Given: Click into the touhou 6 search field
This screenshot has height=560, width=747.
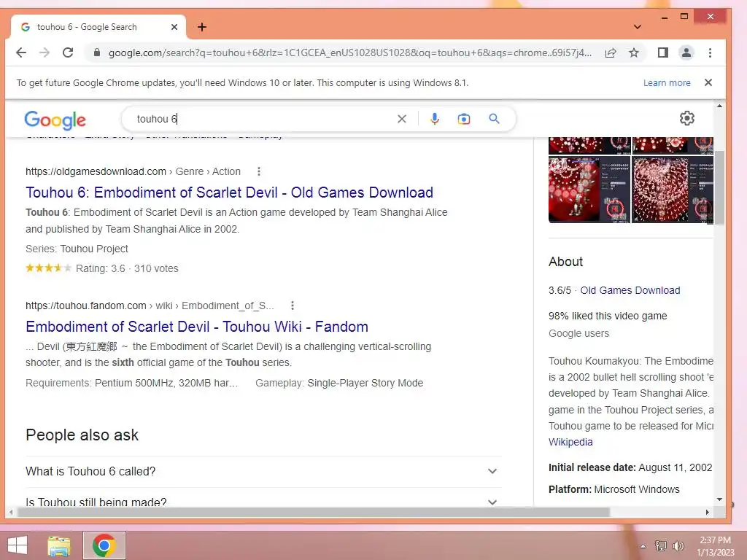Looking at the screenshot, I should (x=262, y=119).
